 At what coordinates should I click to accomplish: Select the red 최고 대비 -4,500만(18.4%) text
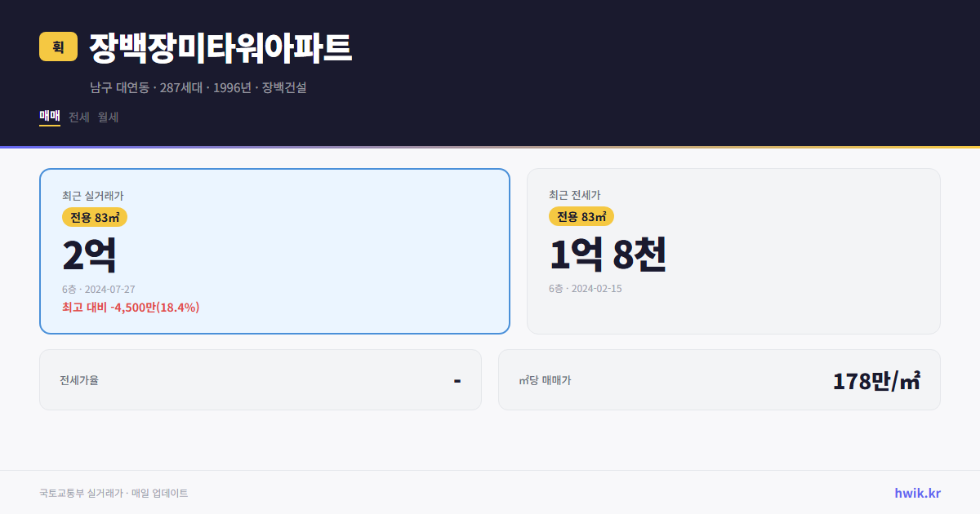coord(131,308)
